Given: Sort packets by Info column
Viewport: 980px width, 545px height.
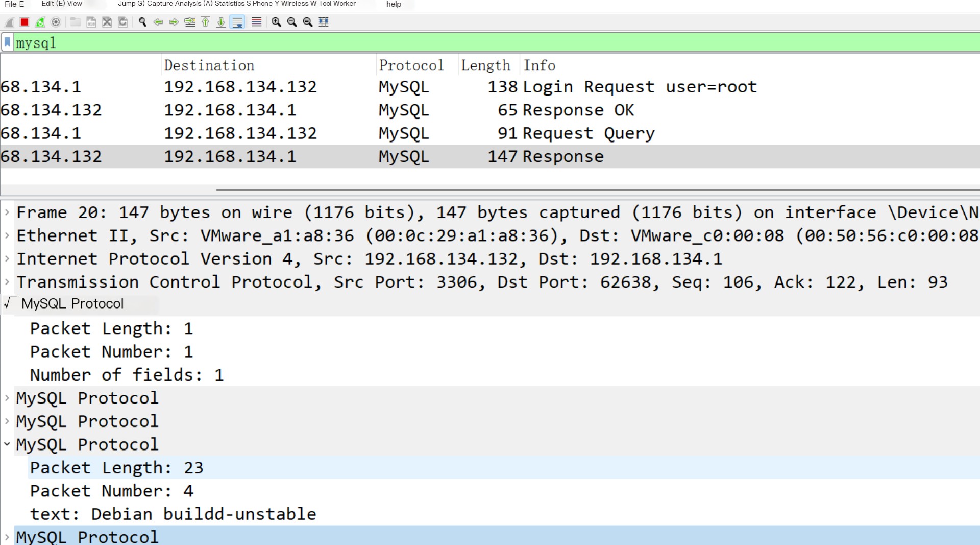Looking at the screenshot, I should tap(750, 65).
